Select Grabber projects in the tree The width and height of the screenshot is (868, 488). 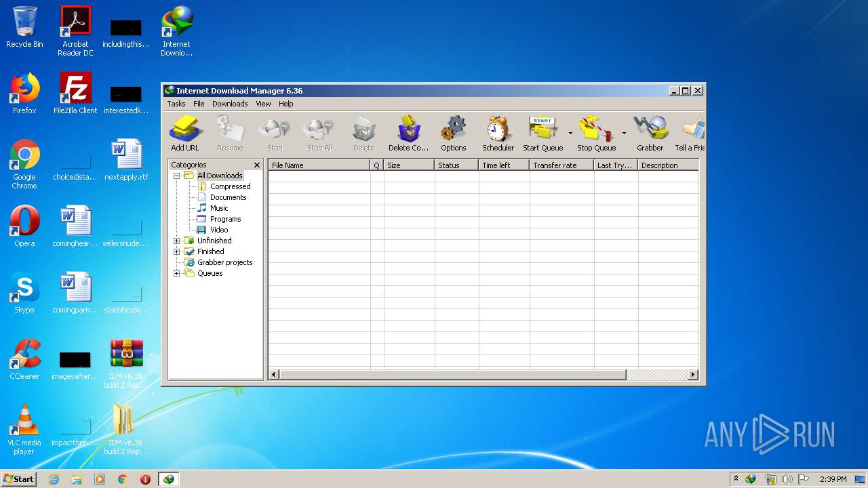[x=224, y=262]
